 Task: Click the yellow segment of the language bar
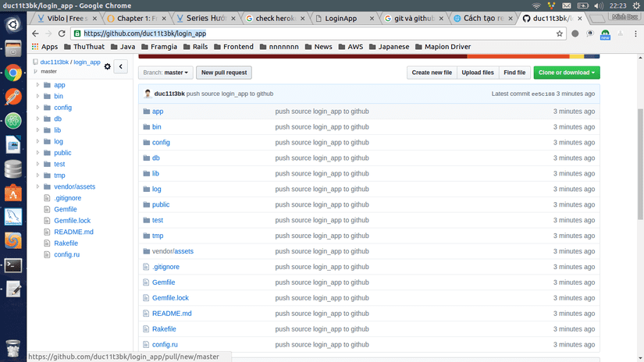click(x=577, y=56)
